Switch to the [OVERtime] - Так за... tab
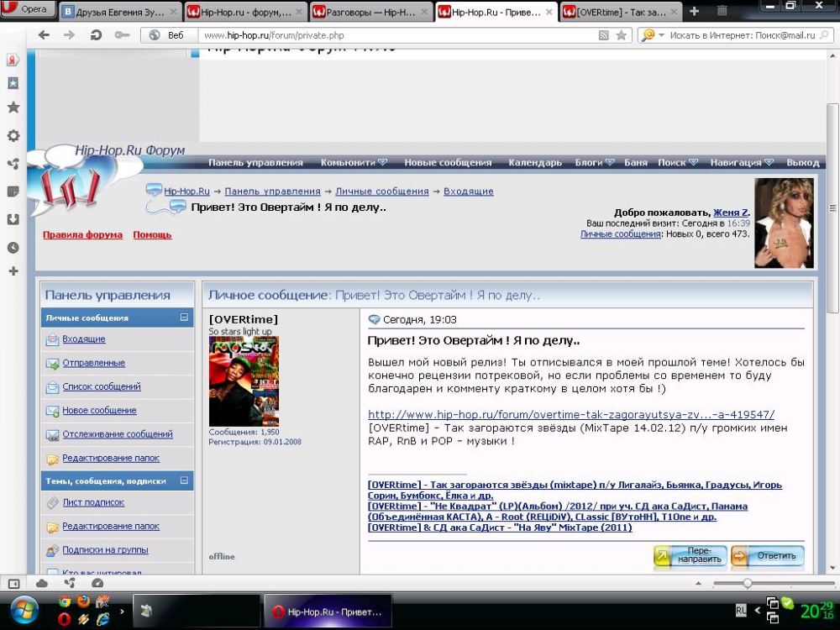 (x=621, y=12)
